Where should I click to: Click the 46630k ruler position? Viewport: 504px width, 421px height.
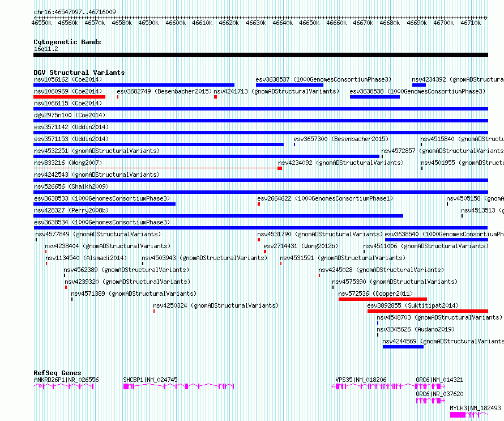coord(256,23)
